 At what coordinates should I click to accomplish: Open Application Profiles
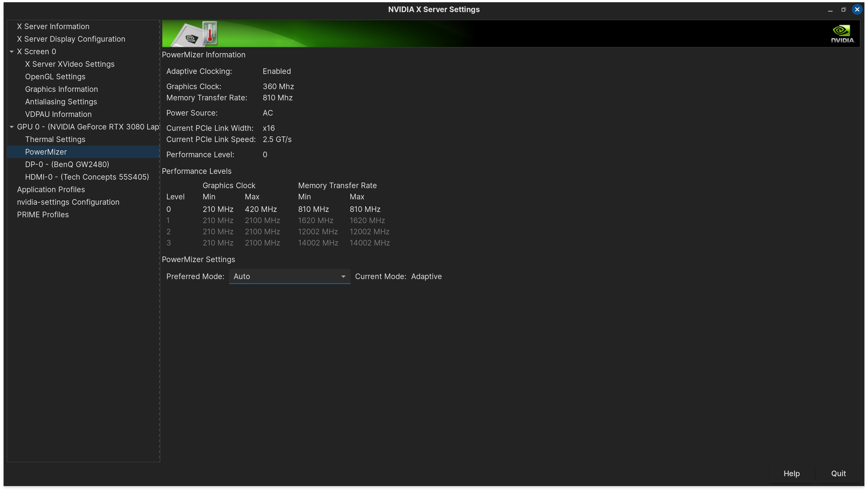click(51, 190)
